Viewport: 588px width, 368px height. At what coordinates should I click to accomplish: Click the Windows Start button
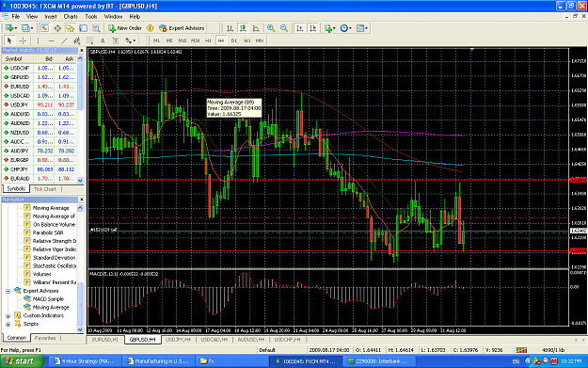point(22,361)
